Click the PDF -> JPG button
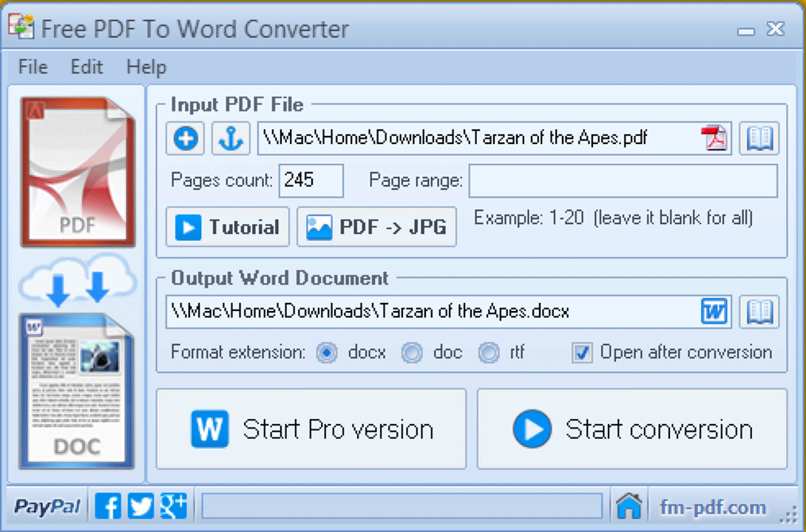 tap(377, 227)
